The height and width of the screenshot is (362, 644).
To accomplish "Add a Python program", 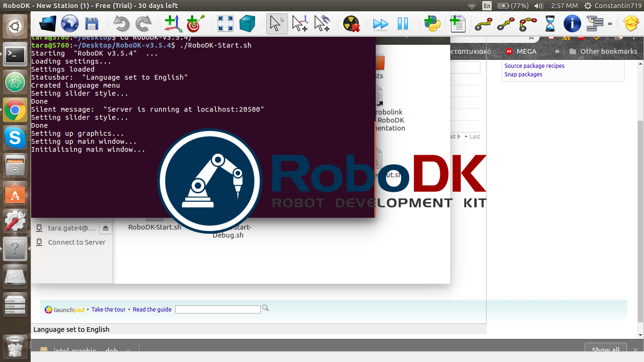I will (x=432, y=23).
